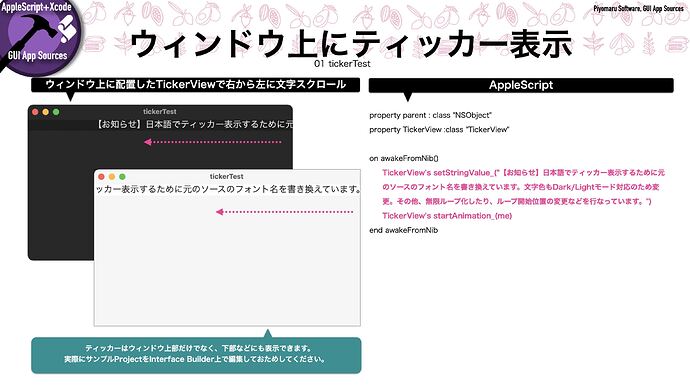Image resolution: width=690 pixels, height=388 pixels.
Task: Click the pink dotted arrow in light window
Action: point(284,212)
